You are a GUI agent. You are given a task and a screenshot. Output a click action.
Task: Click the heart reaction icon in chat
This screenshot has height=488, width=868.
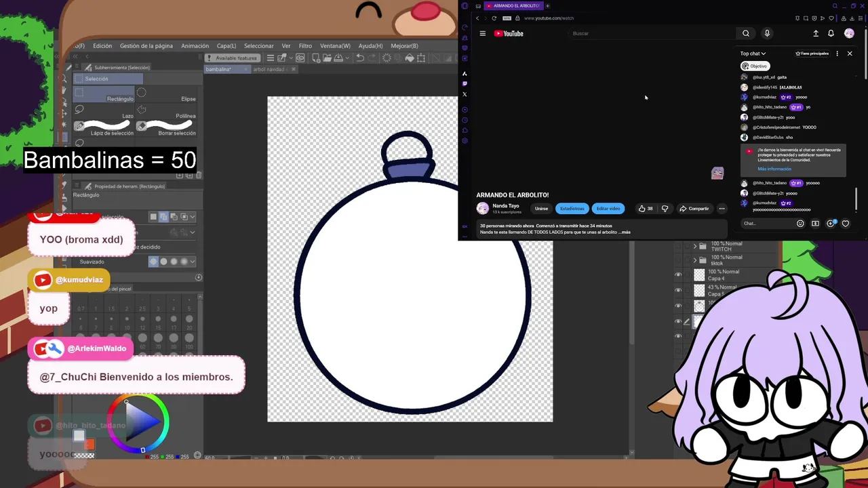pos(846,223)
